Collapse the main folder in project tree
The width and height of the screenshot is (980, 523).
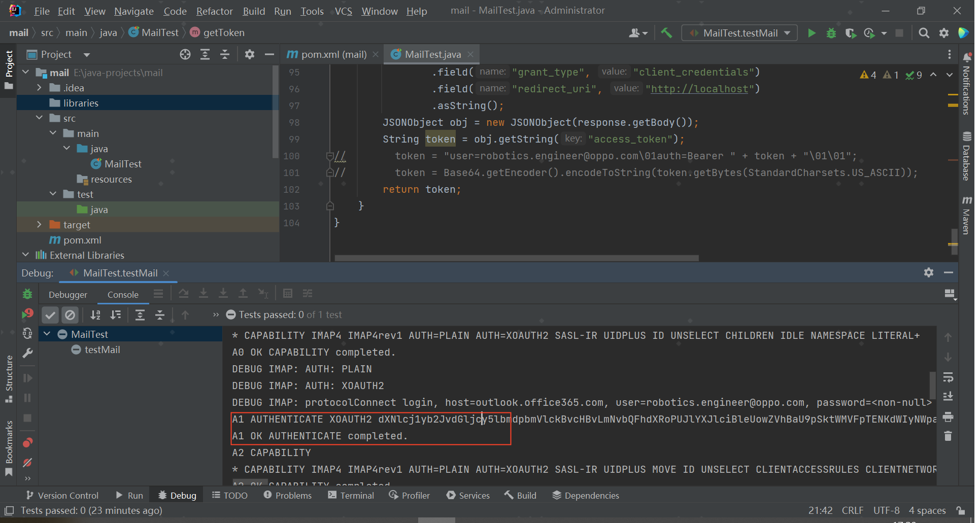(x=53, y=133)
